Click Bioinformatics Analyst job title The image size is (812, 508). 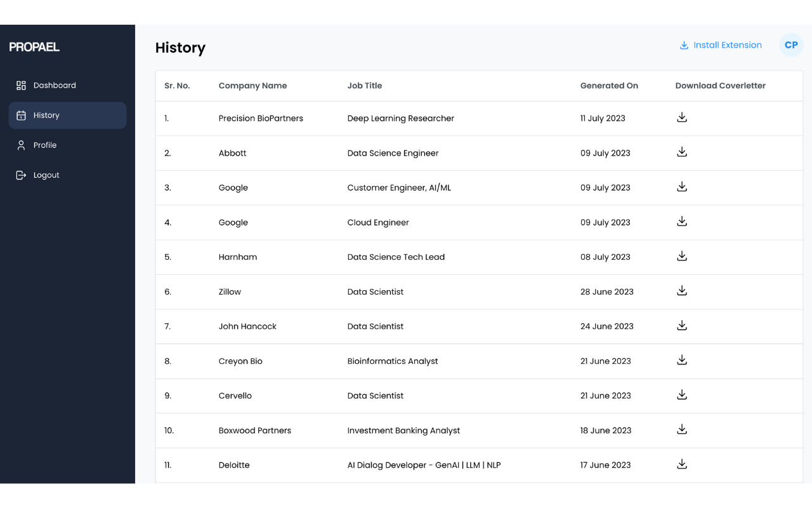393,361
